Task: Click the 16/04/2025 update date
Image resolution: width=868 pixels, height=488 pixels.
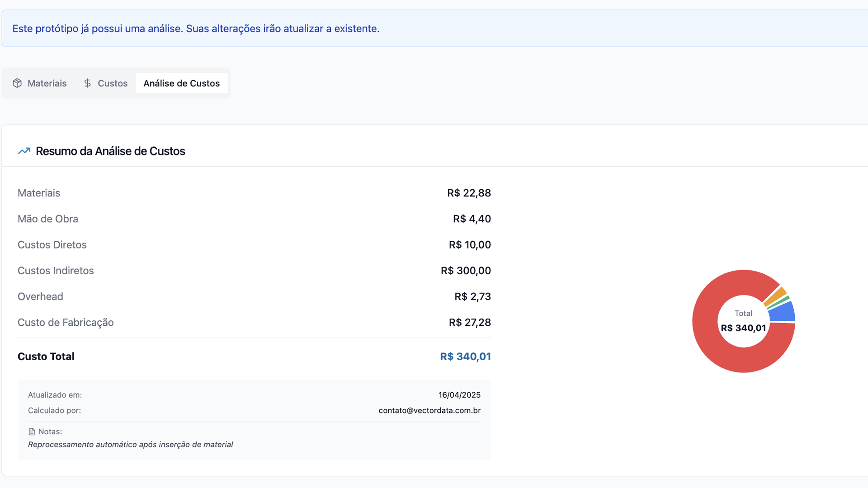Action: click(x=459, y=395)
